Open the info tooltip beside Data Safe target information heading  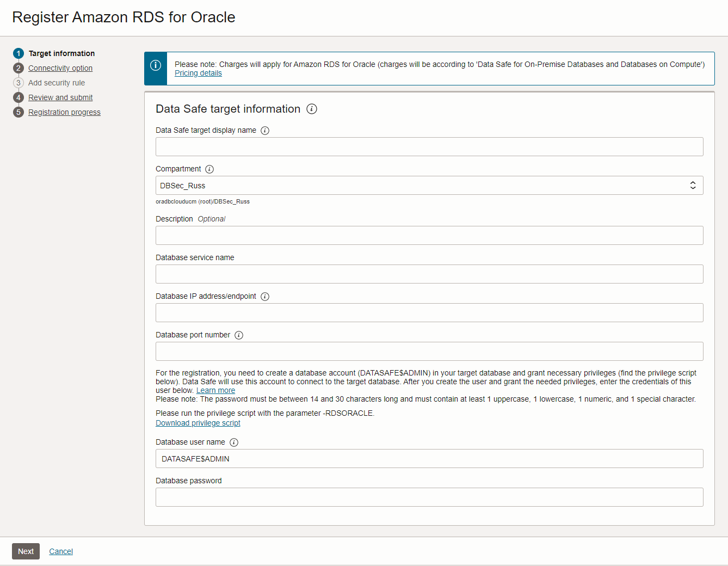pos(311,109)
